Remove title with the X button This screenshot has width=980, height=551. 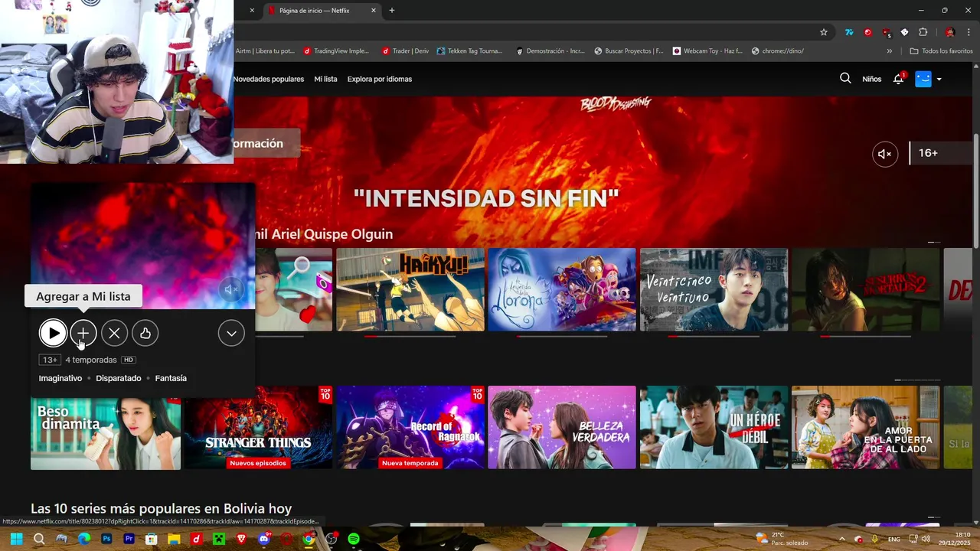pyautogui.click(x=114, y=333)
